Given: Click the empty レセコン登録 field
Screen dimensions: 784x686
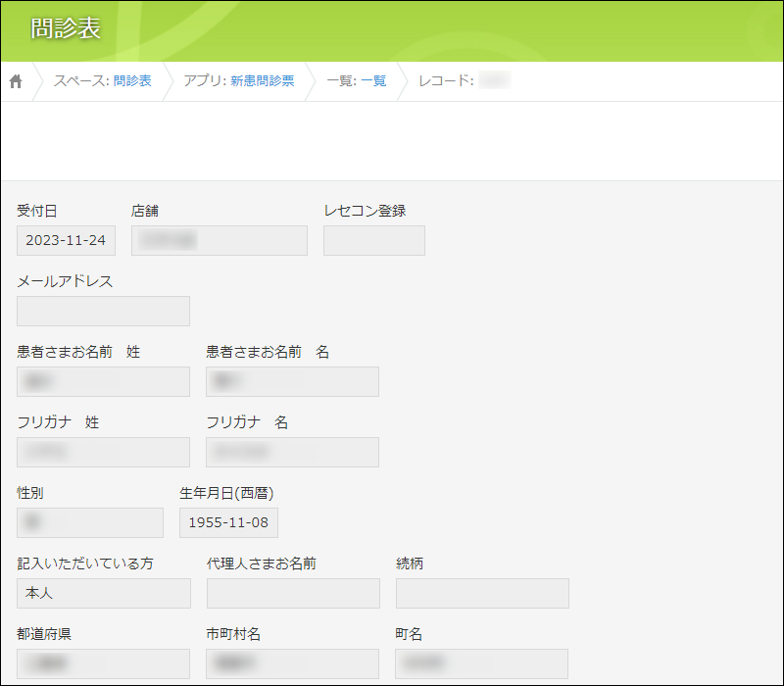Looking at the screenshot, I should coord(374,240).
